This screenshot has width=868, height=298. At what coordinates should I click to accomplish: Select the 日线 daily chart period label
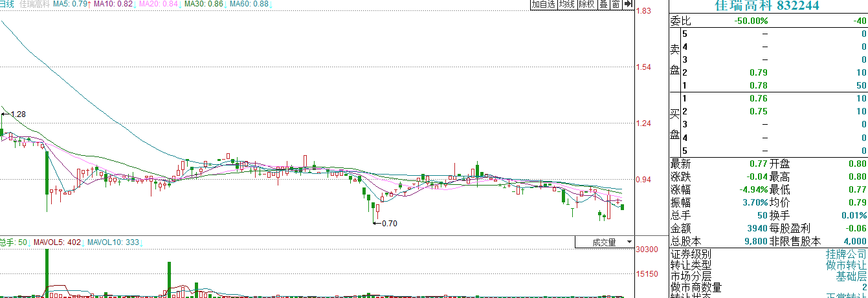click(6, 5)
